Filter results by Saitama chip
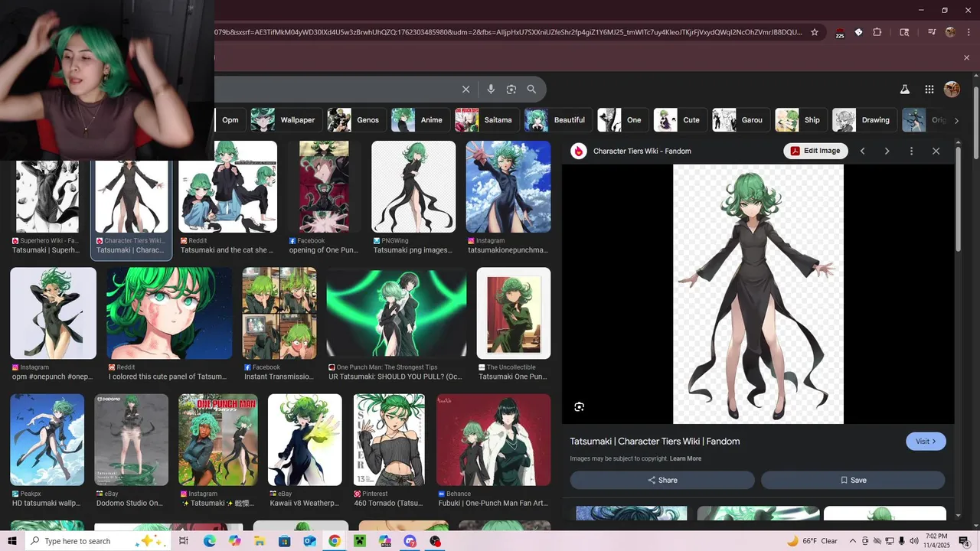The width and height of the screenshot is (980, 551). [x=486, y=119]
